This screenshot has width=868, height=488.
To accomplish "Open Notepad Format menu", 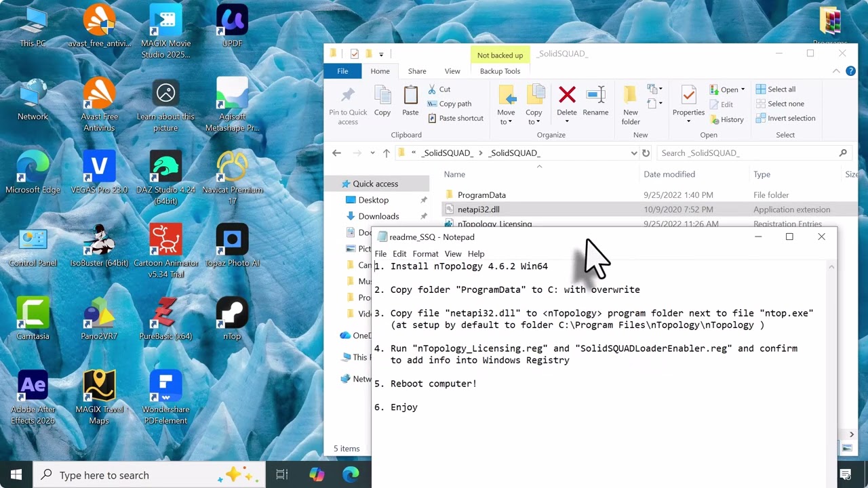I will pyautogui.click(x=425, y=253).
